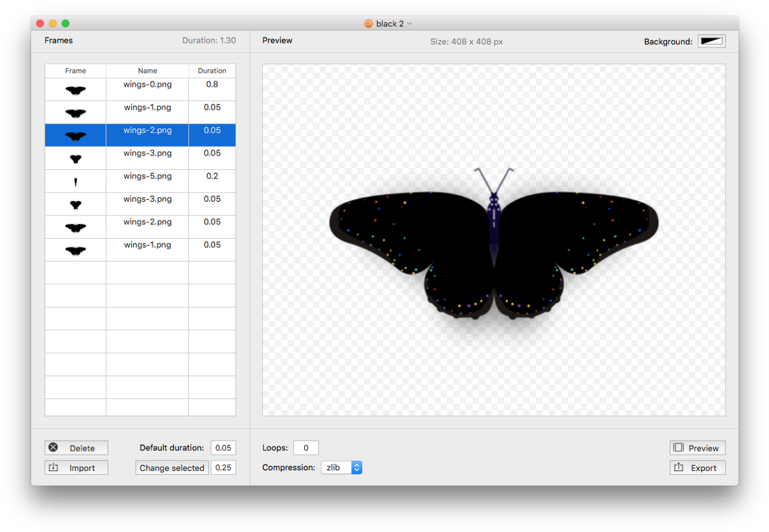
Task: Click inside the Loops input field
Action: [305, 447]
